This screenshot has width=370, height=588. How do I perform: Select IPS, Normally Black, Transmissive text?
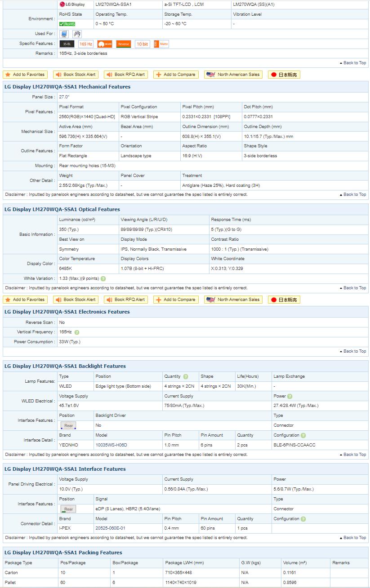[153, 249]
